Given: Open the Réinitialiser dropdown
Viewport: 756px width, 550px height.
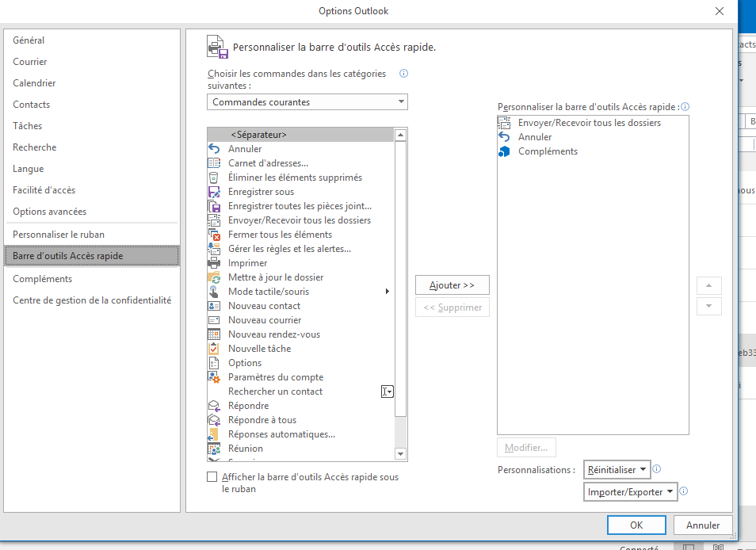Looking at the screenshot, I should tap(617, 469).
